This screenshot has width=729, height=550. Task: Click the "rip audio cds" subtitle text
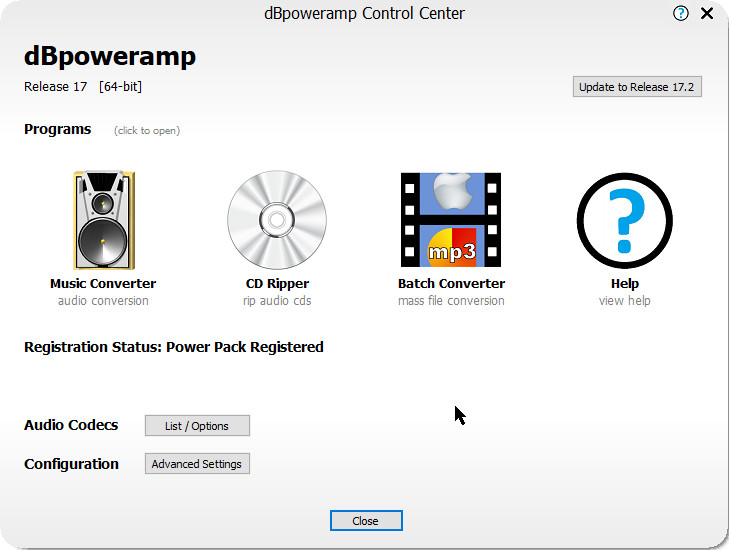click(277, 301)
